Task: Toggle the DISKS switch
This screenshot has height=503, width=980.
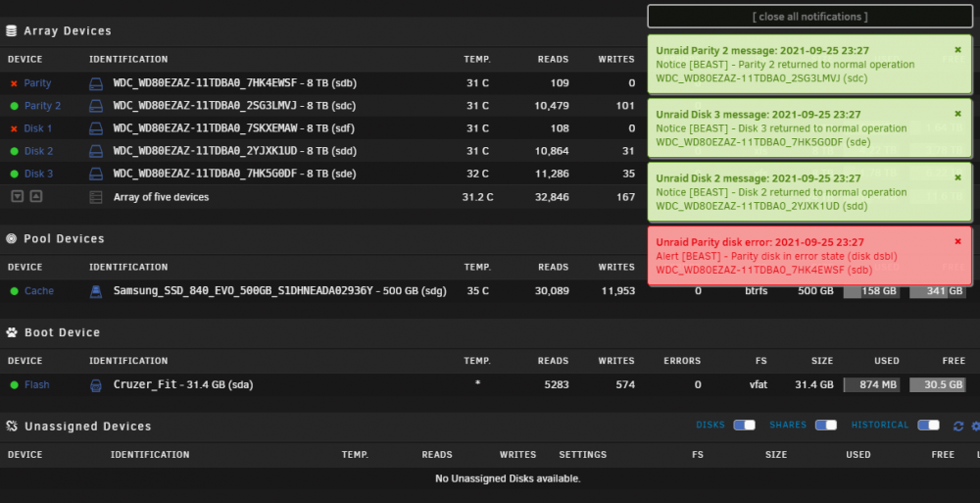Action: 744,426
